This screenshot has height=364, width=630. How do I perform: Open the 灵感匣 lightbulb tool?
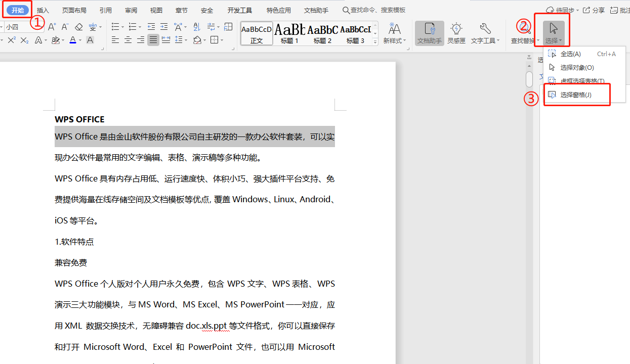coord(456,33)
